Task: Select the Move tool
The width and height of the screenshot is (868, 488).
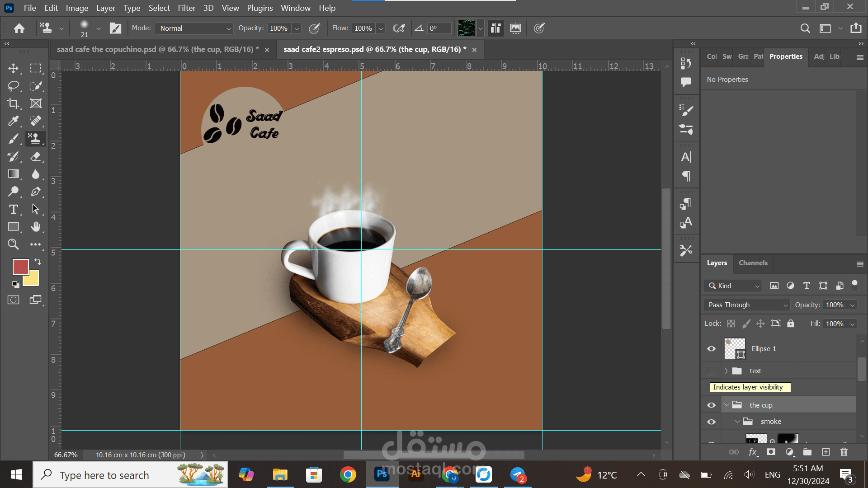Action: click(x=13, y=68)
